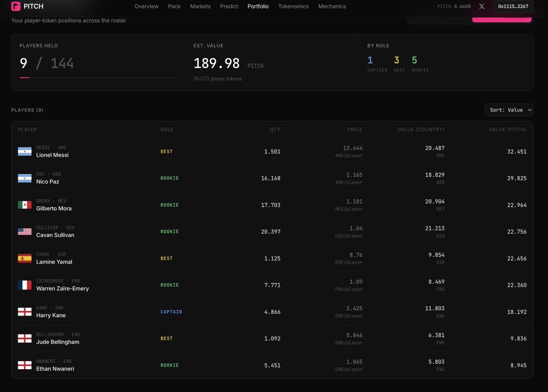548x392 pixels.
Task: Open the Predict tab
Action: (x=229, y=6)
